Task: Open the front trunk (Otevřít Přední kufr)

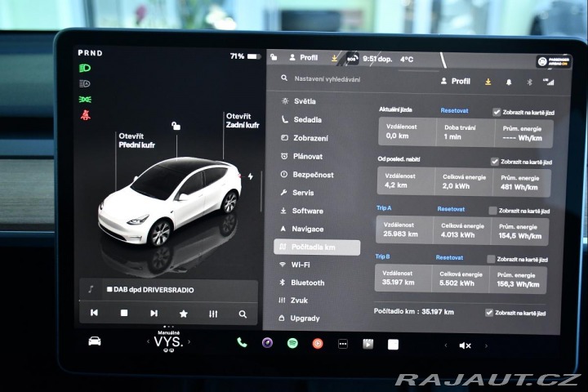Action: (x=136, y=140)
